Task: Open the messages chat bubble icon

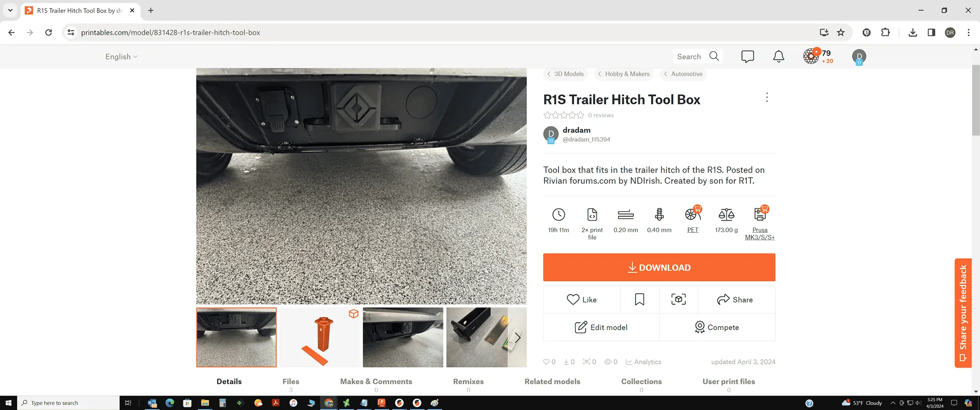Action: click(748, 56)
